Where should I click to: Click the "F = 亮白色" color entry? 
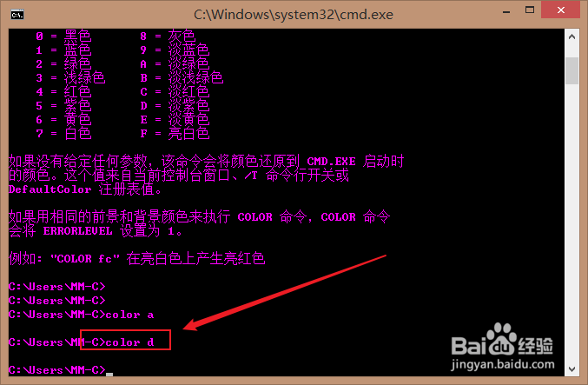click(x=175, y=134)
